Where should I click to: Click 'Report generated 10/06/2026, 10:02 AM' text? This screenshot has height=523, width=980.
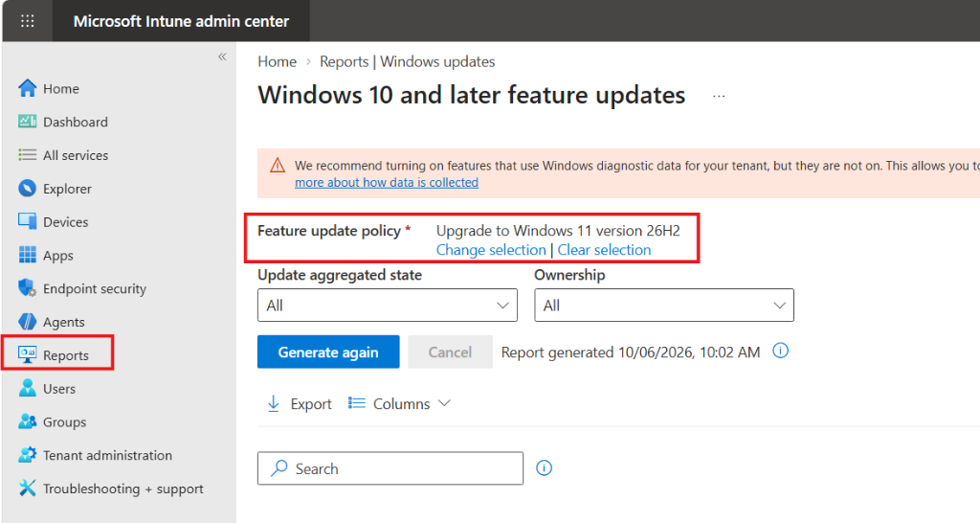tap(630, 352)
